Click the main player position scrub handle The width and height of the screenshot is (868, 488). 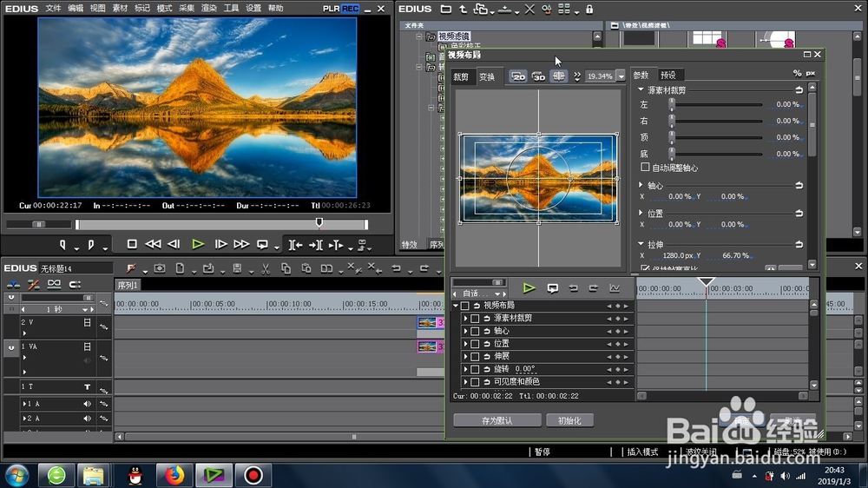pos(319,222)
